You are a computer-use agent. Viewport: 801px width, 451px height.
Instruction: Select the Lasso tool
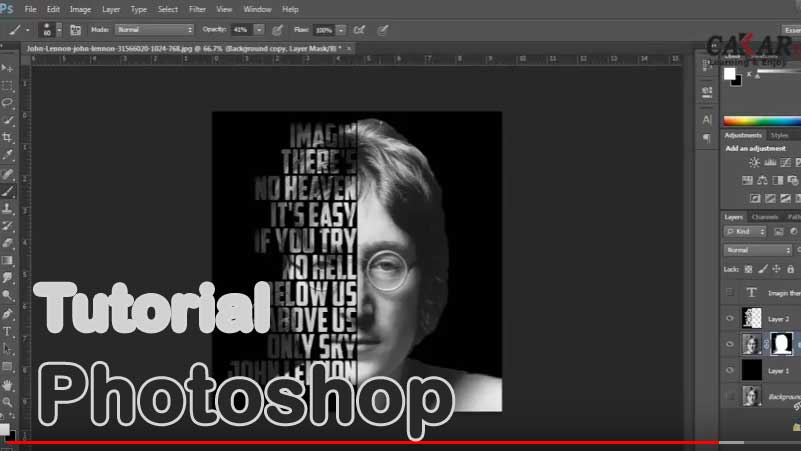pyautogui.click(x=7, y=103)
